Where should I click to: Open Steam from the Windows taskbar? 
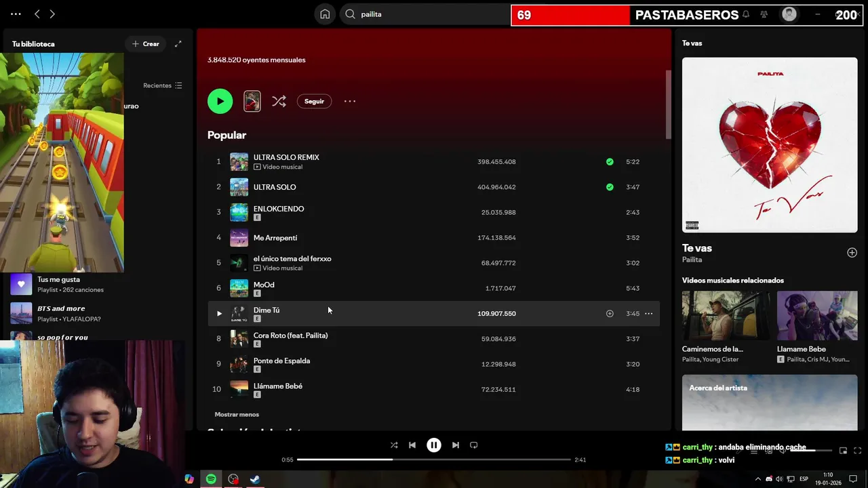[255, 479]
